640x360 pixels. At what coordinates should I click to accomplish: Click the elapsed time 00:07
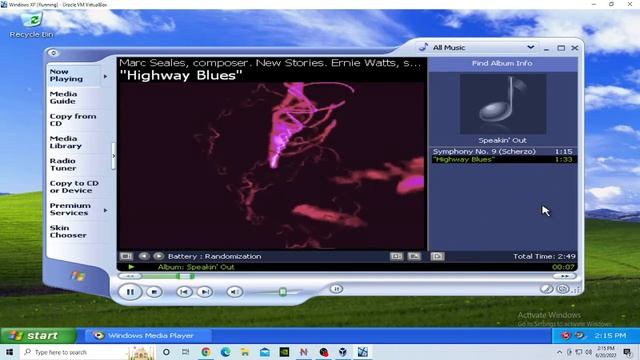click(x=563, y=267)
